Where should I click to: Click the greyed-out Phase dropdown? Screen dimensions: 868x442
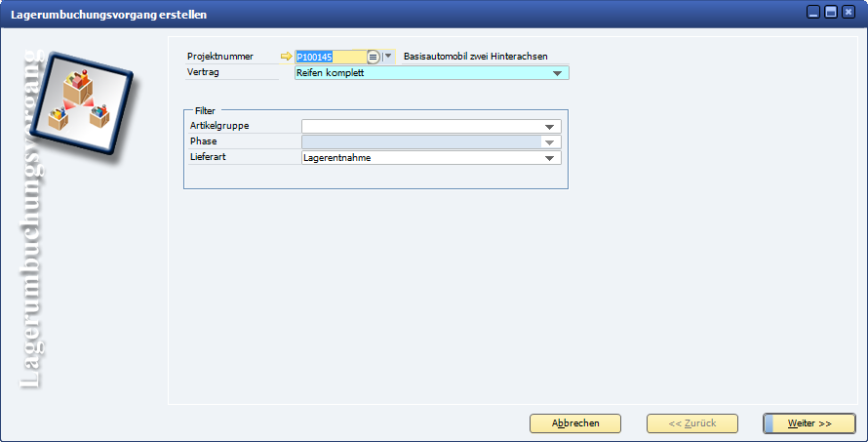431,142
